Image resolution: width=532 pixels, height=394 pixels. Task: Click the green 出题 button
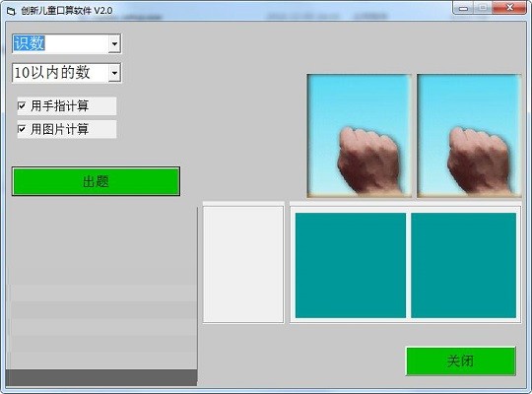pos(96,181)
